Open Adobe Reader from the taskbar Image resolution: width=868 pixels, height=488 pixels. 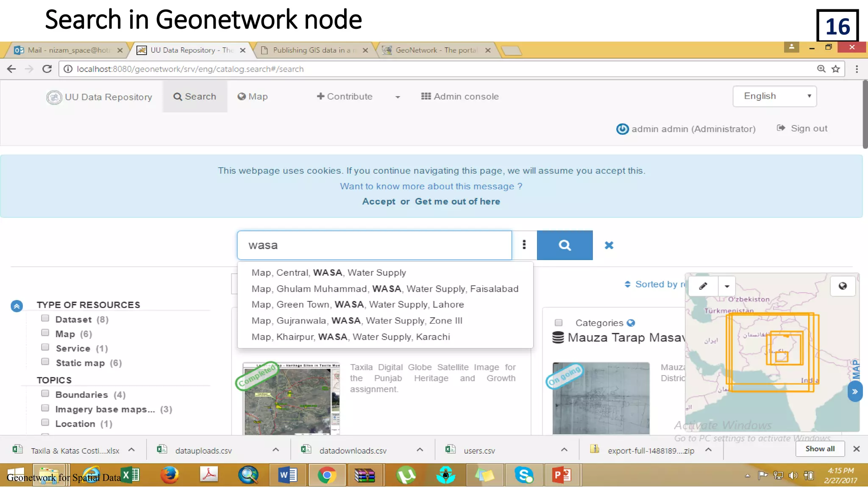(209, 475)
